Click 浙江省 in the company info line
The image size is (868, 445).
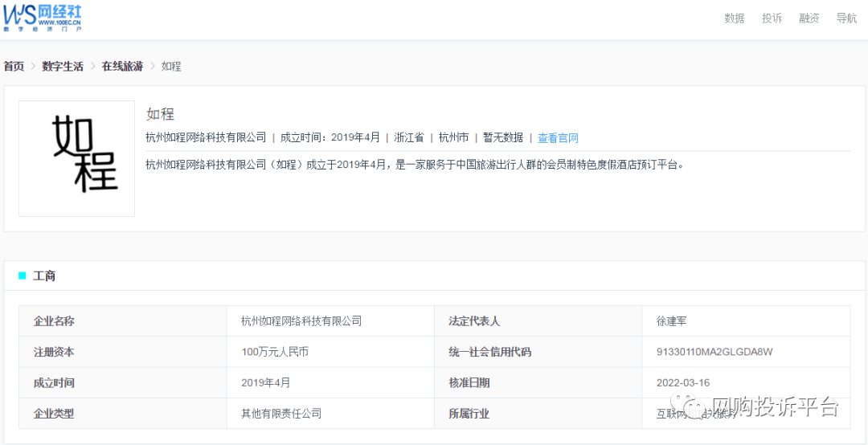pos(409,138)
